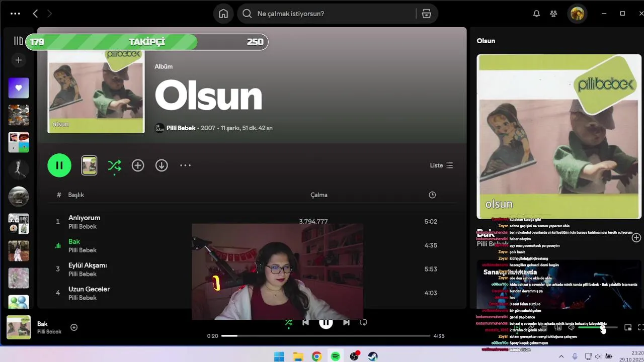The height and width of the screenshot is (362, 644).
Task: Skip to the next track
Action: [346, 323]
